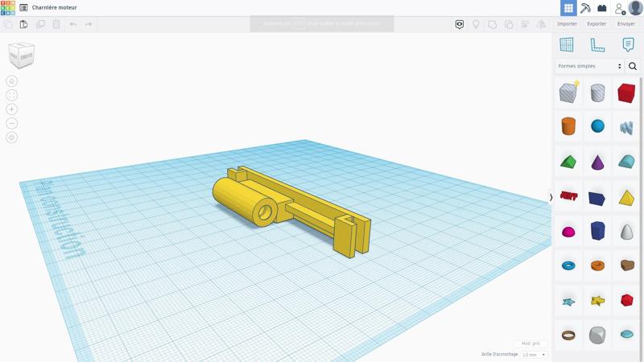Pick the teal Round Roof shape
The height and width of the screenshot is (362, 644).
pyautogui.click(x=626, y=162)
